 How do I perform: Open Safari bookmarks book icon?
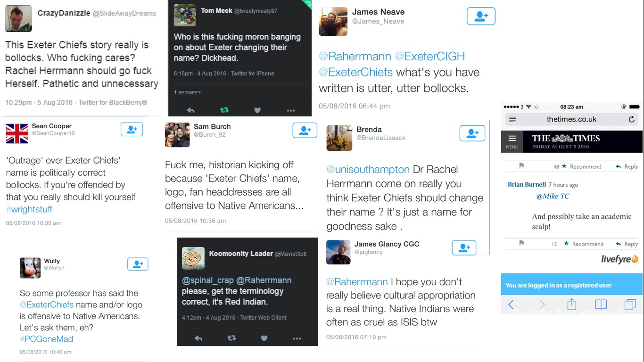(601, 304)
